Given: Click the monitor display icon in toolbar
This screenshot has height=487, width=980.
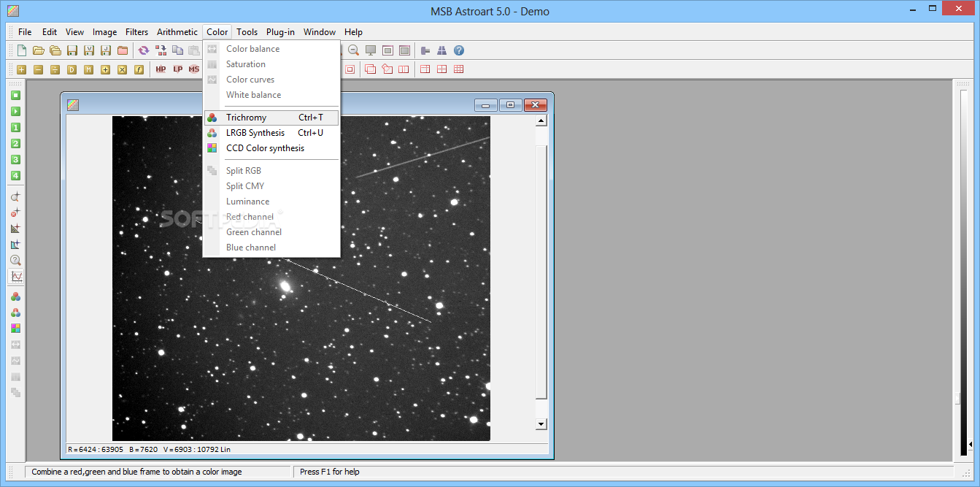Looking at the screenshot, I should pyautogui.click(x=371, y=50).
